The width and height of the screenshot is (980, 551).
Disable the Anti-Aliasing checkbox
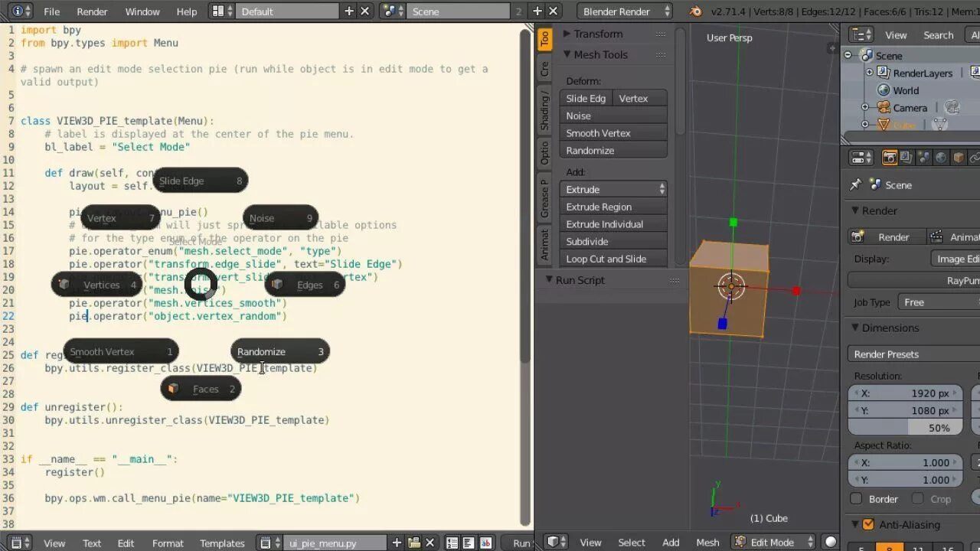pyautogui.click(x=868, y=525)
